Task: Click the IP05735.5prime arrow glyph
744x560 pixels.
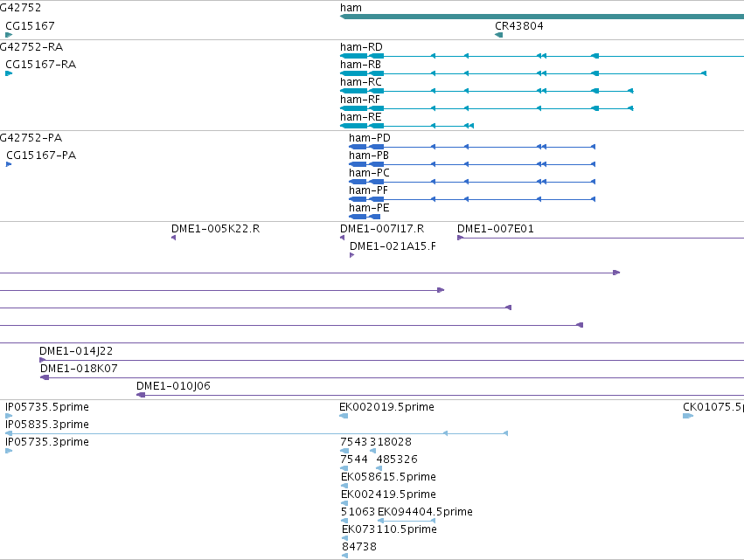Action: tap(9, 416)
